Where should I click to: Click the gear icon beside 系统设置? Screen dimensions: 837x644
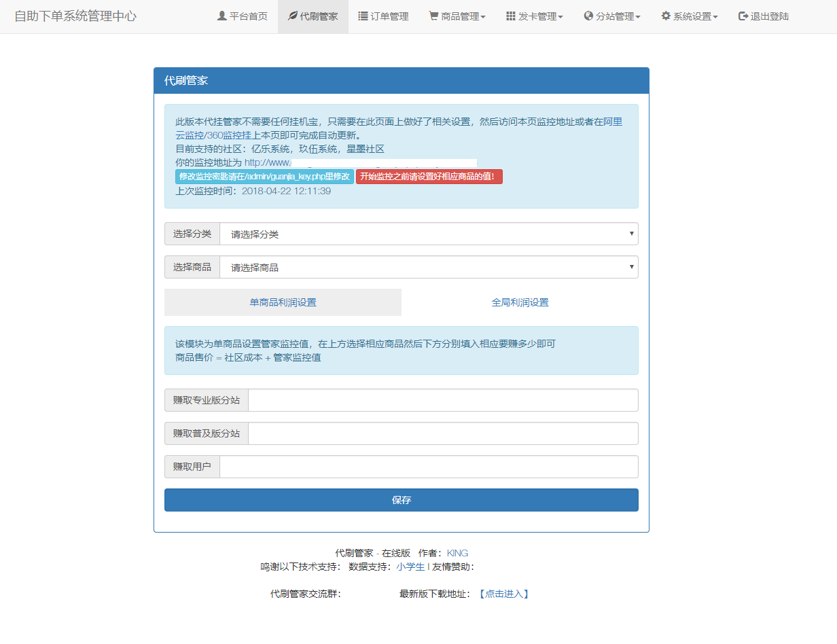[x=665, y=16]
